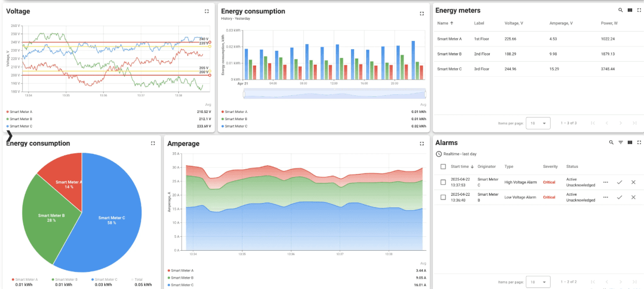Check the High Voltage Alarm row checkbox

(x=443, y=182)
